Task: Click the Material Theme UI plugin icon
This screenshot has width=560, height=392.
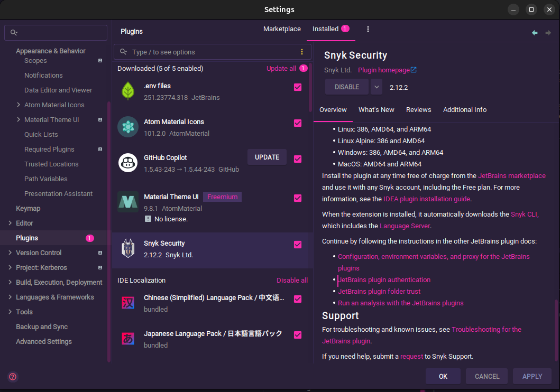Action: [127, 202]
